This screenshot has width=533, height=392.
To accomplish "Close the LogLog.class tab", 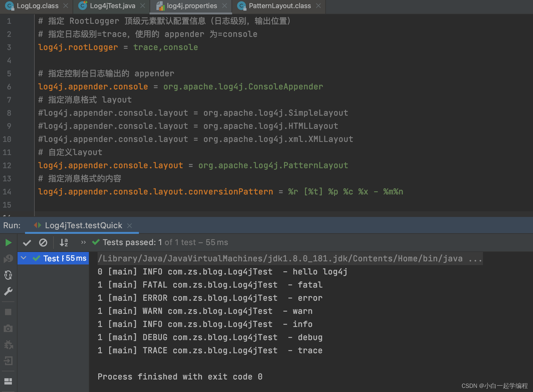I will coord(66,6).
